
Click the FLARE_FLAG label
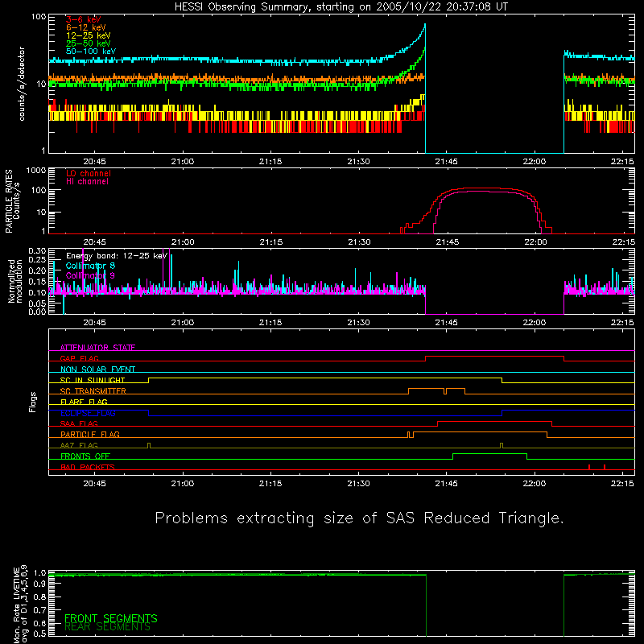(x=84, y=402)
